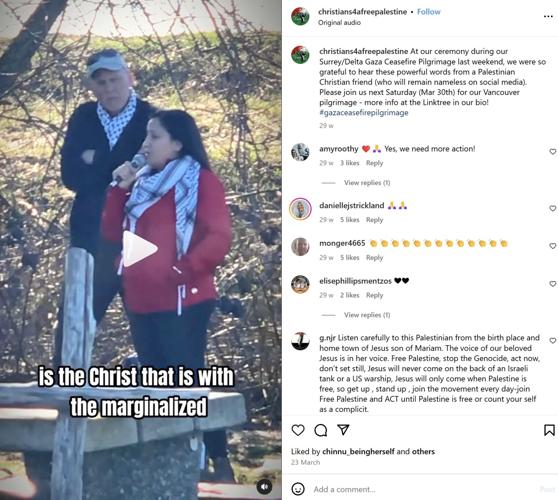This screenshot has height=500, width=558.
Task: Play the video with the center play button
Action: coord(140,248)
